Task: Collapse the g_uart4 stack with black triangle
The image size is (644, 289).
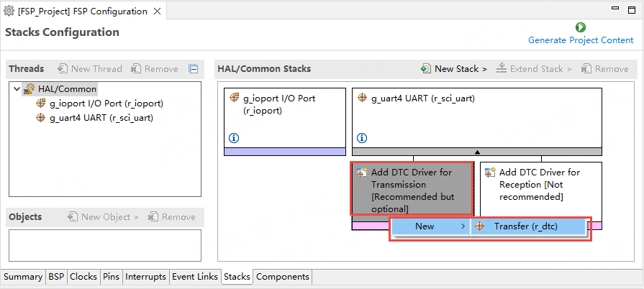Action: 476,152
